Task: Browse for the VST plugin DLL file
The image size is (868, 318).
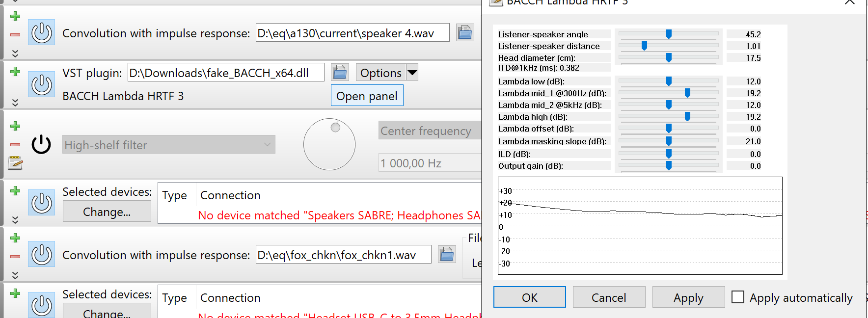Action: (x=340, y=72)
